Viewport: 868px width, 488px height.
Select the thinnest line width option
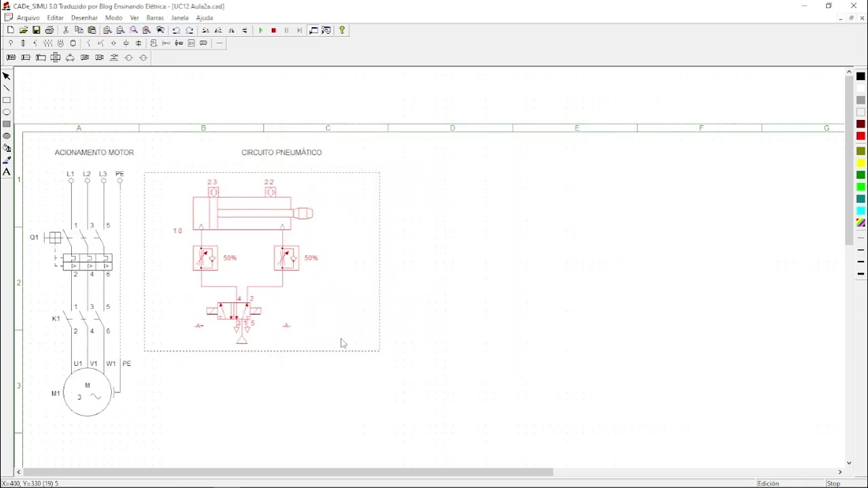[861, 238]
